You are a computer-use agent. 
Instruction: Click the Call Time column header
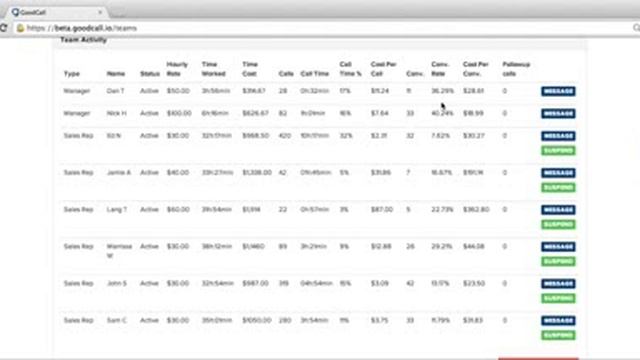click(315, 74)
